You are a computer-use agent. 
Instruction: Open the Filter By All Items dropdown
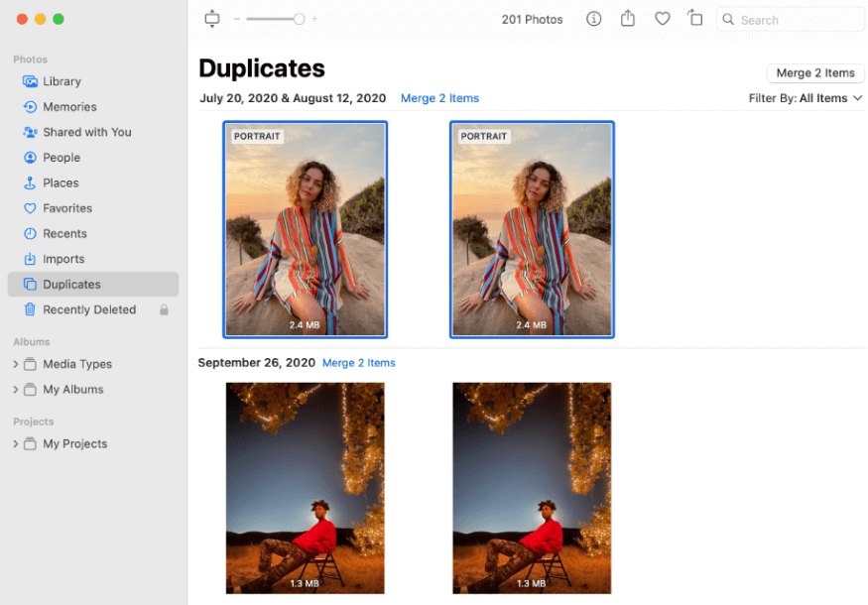806,98
